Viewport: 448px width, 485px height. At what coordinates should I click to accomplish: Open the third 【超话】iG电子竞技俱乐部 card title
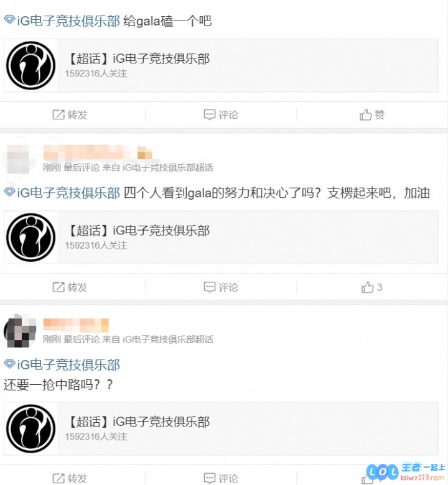point(138,422)
